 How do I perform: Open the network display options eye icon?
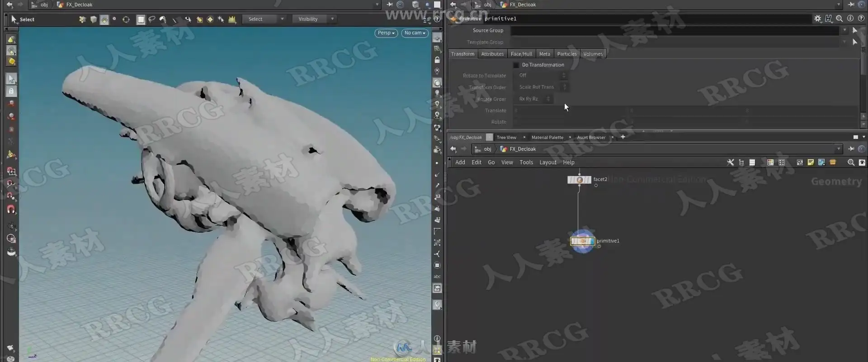click(862, 162)
